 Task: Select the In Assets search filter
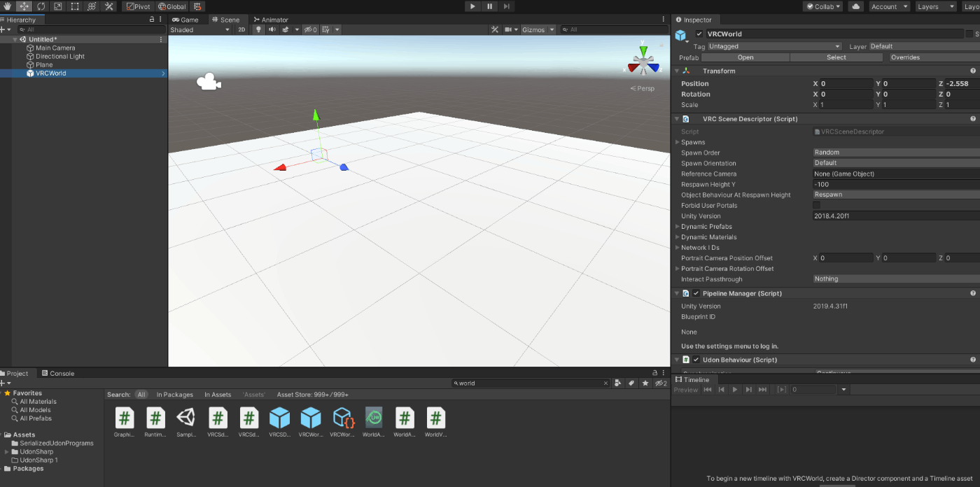(218, 395)
